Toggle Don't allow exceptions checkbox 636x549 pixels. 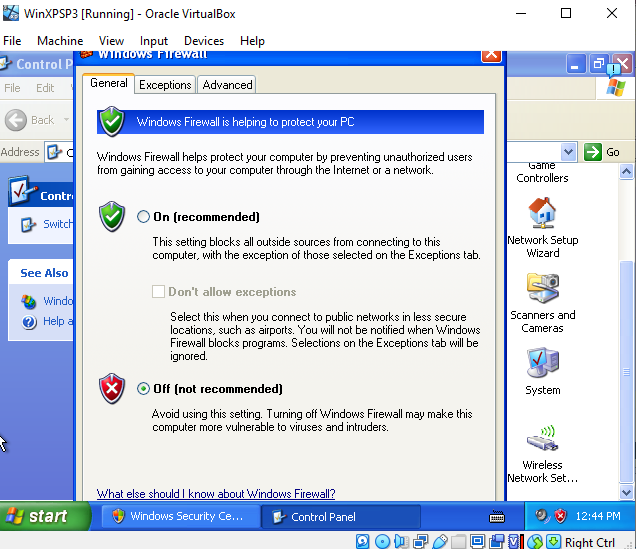point(158,292)
